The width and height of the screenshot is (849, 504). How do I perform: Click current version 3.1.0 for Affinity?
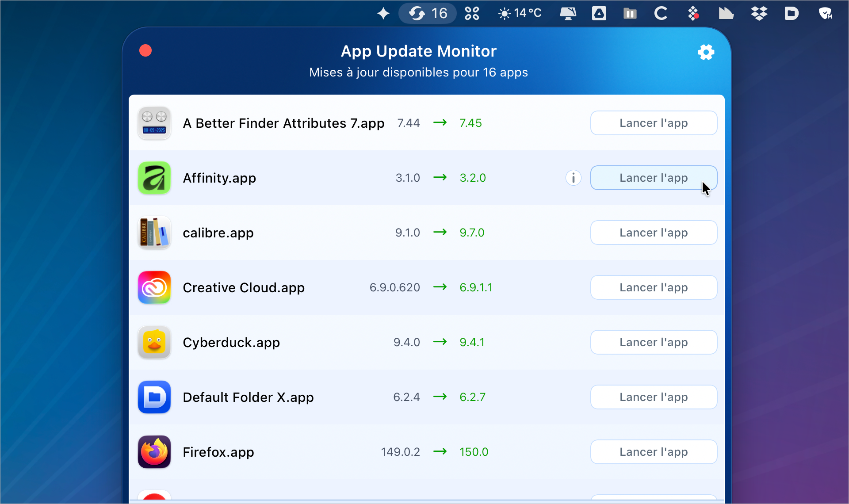tap(408, 178)
